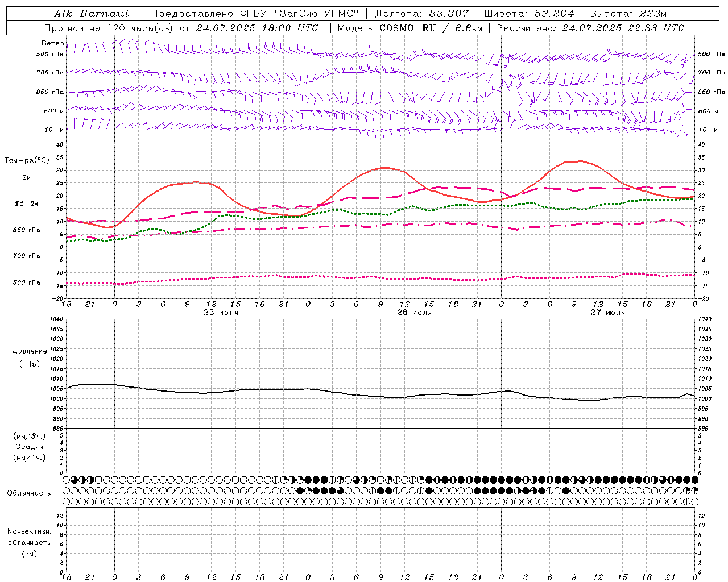This screenshot has height=582, width=728.
Task: Select the green dotted Td 2м legend line
Action: coord(26,210)
